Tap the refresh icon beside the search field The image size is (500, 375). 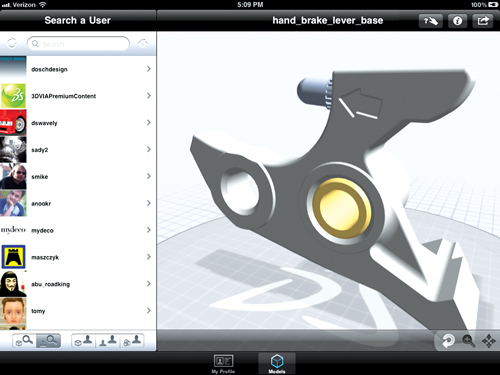click(x=12, y=43)
